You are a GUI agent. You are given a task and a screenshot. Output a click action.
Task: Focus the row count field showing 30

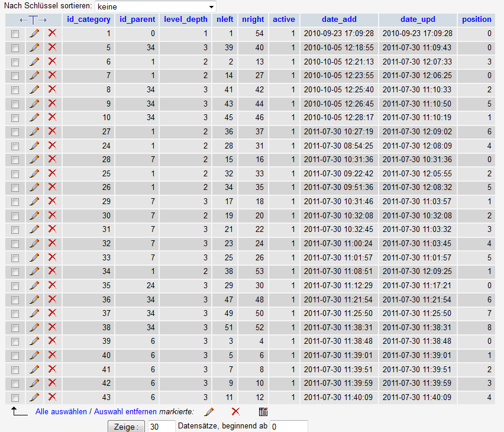coord(161,427)
